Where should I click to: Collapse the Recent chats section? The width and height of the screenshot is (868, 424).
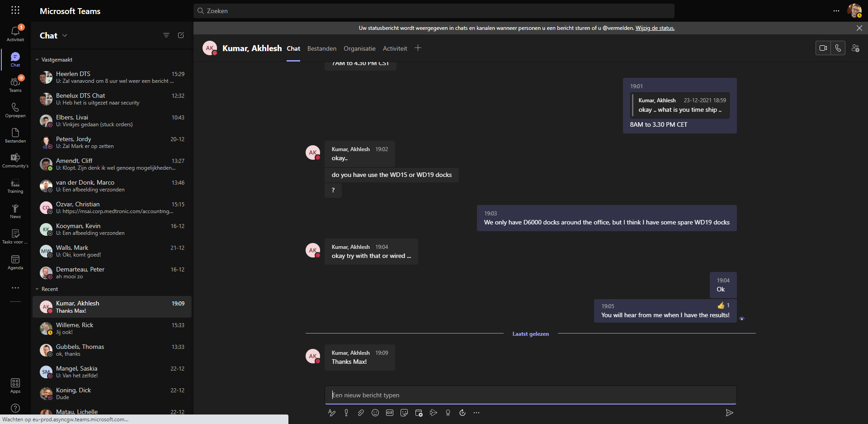[x=37, y=289]
